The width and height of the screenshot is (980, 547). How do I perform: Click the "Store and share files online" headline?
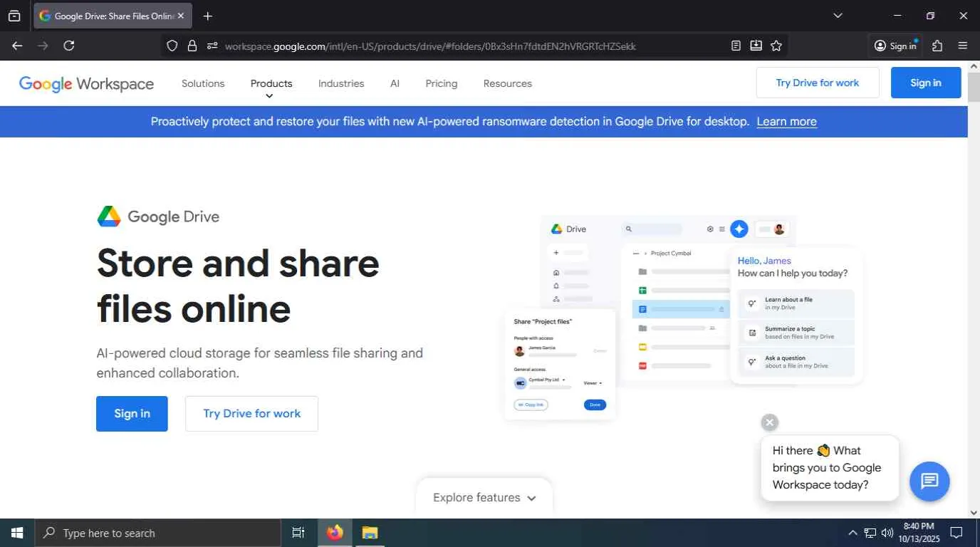(238, 286)
